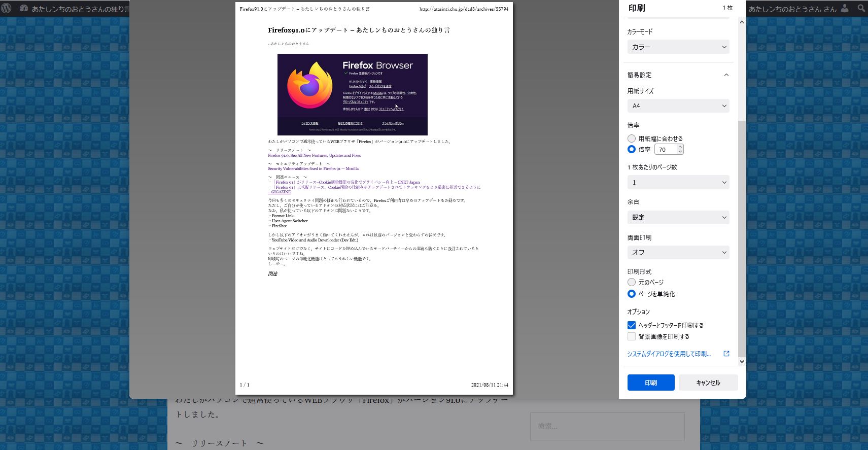Click Firefox 91.0 release notes link in preview
Screen dimensions: 868x450
coord(315,155)
